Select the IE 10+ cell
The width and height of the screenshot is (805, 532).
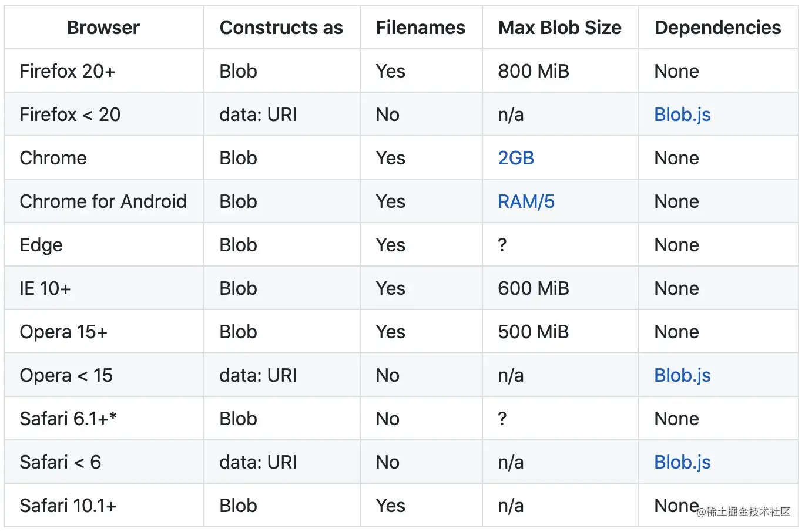point(45,288)
